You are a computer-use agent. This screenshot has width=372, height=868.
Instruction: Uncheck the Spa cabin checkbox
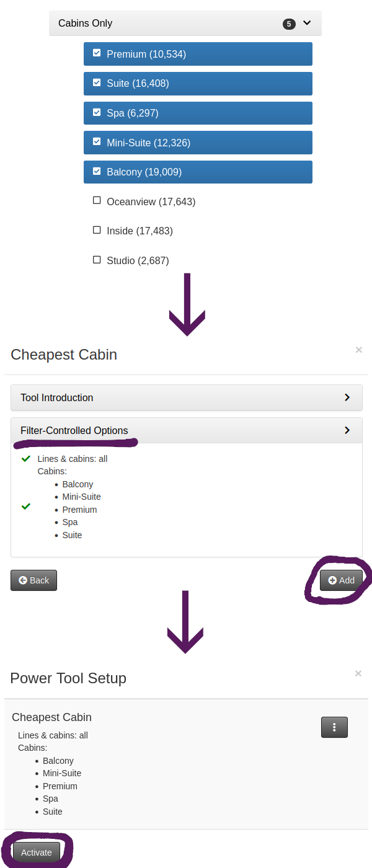tap(97, 112)
